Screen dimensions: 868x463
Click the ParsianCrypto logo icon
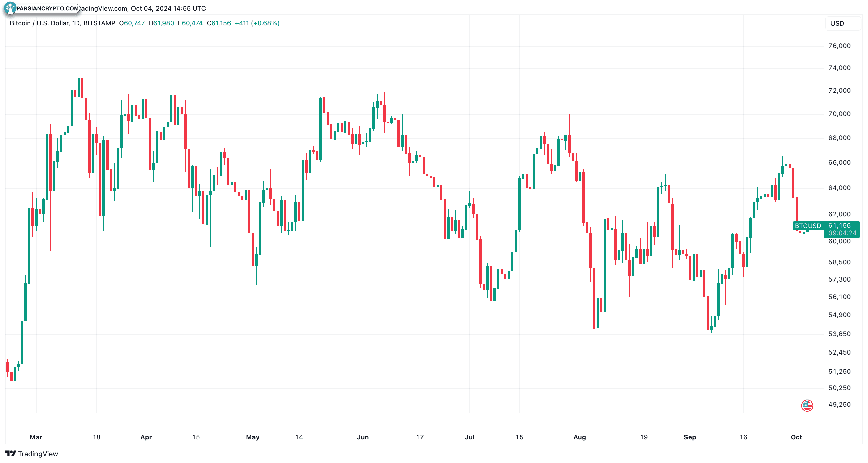(x=10, y=8)
